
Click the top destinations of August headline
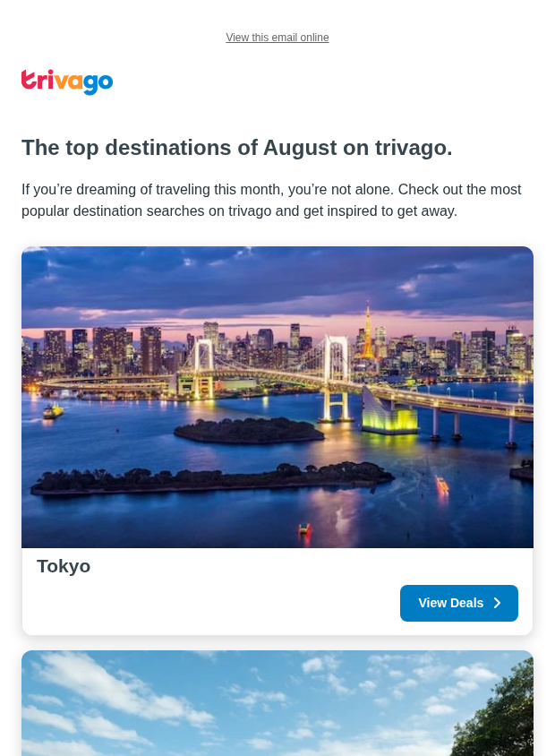click(236, 148)
